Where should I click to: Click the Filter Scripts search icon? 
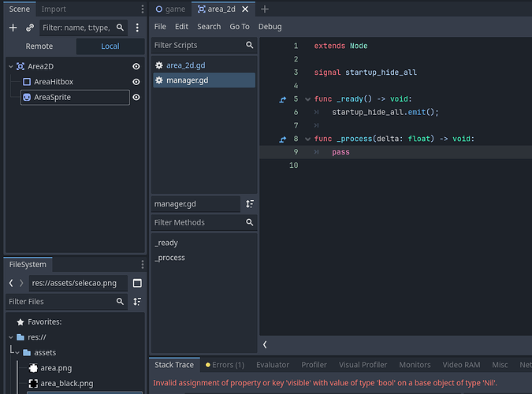(x=249, y=45)
